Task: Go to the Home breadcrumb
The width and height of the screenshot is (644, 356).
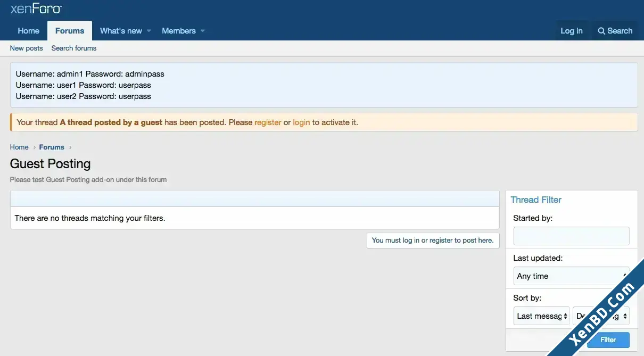Action: [x=19, y=147]
